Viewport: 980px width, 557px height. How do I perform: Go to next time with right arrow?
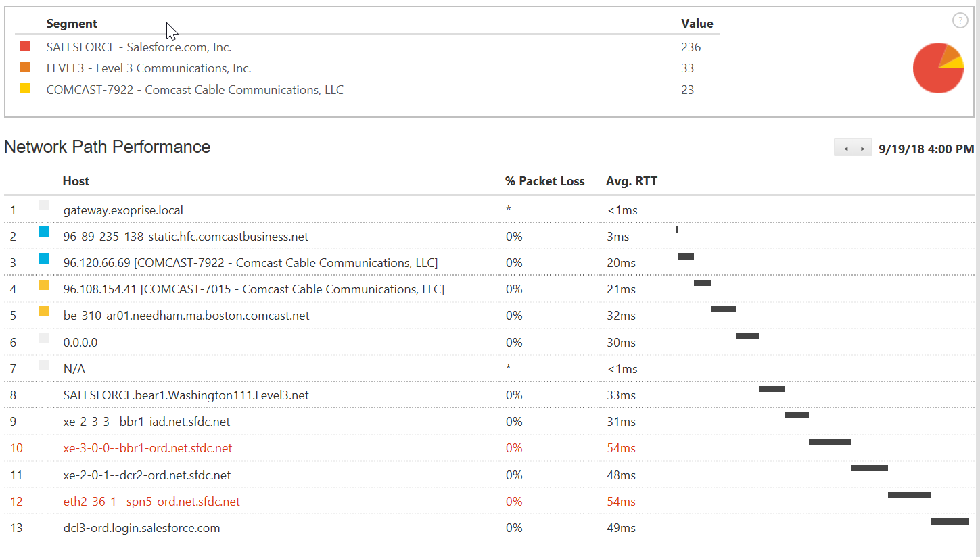[862, 149]
